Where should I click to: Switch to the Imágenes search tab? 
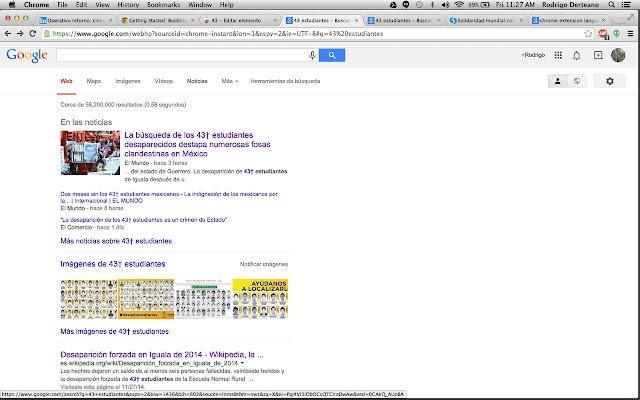[x=128, y=81]
